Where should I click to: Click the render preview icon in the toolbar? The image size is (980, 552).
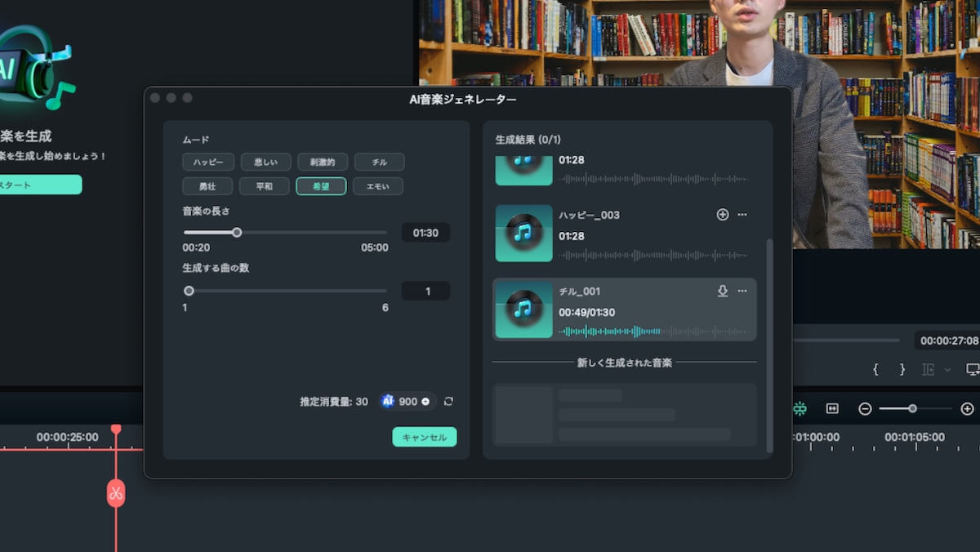tap(929, 370)
